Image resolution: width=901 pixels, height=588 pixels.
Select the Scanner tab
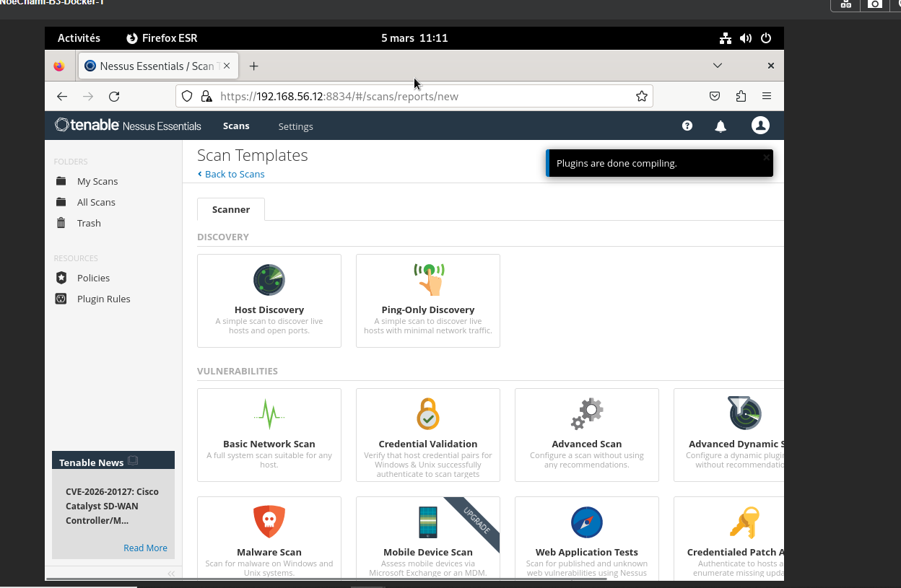(x=231, y=209)
